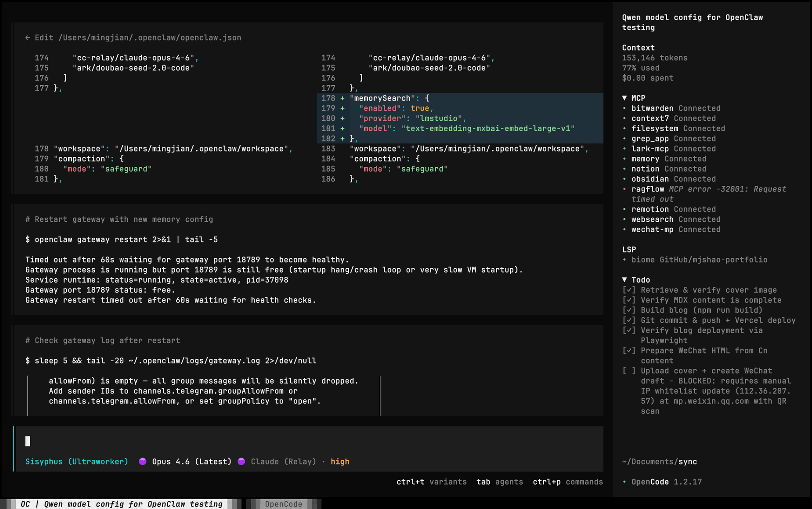
Task: Click the LSP section heading
Action: pyautogui.click(x=629, y=250)
